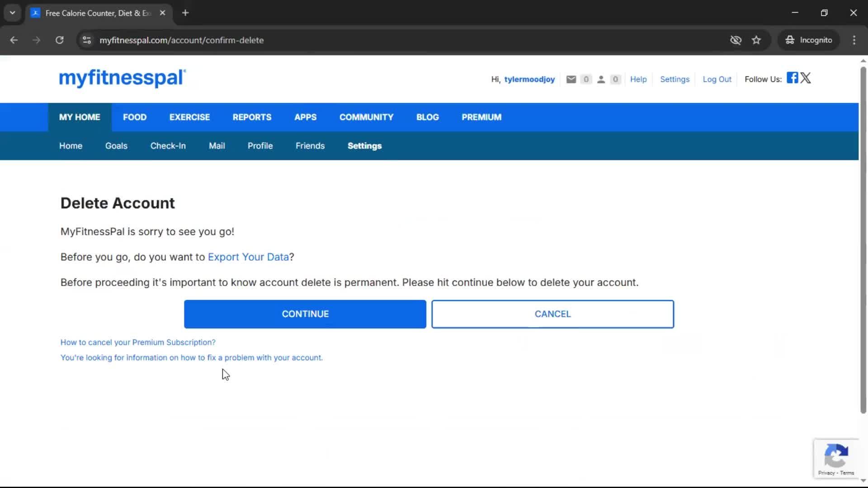This screenshot has width=868, height=488.
Task: Click the reCAPTCHA badge
Action: [836, 458]
